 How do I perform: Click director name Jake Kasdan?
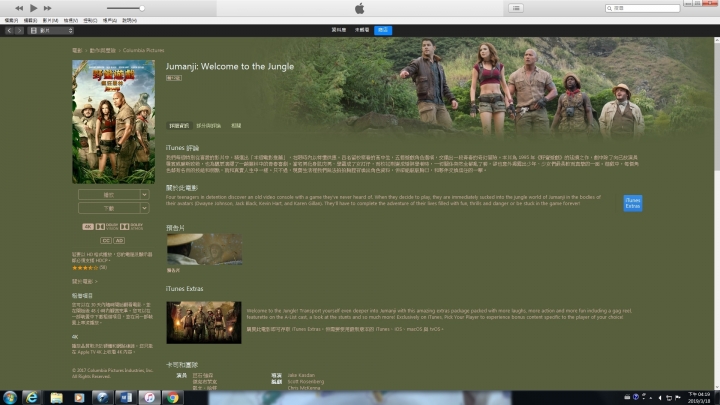click(301, 375)
